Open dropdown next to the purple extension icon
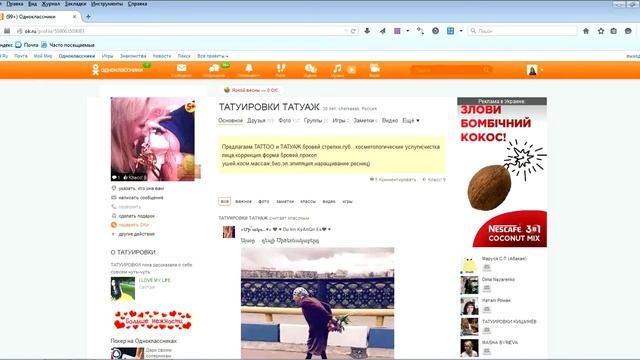This screenshot has height=360, width=640. click(x=407, y=31)
